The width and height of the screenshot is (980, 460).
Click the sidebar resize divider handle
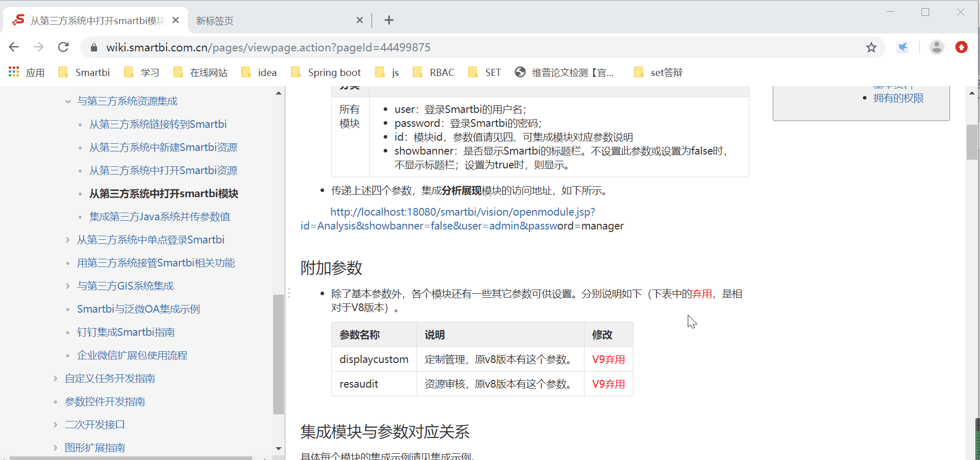point(289,293)
